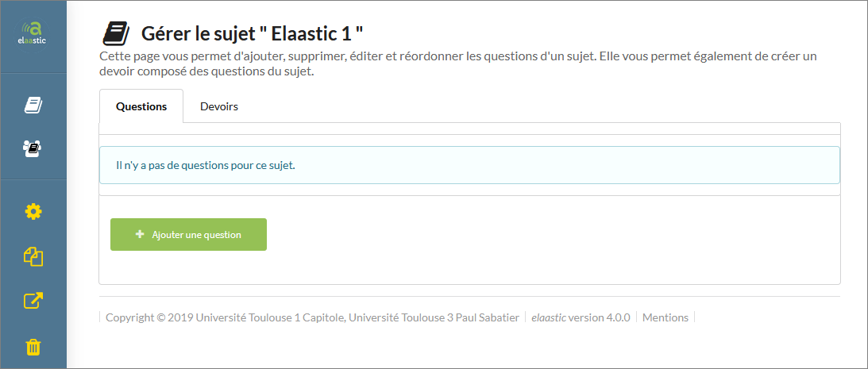Switch to the Devoirs tab
The height and width of the screenshot is (369, 868).
click(x=219, y=106)
